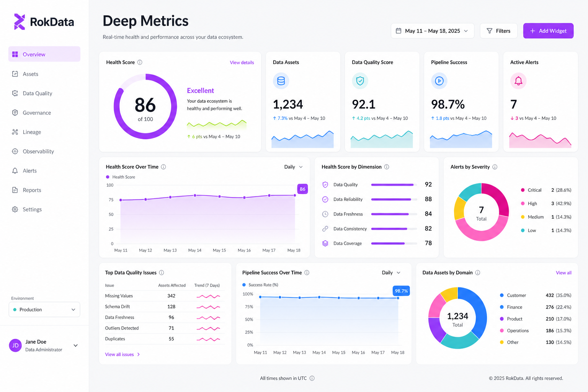The image size is (588, 392).
Task: Click the Outliers Detected issue row
Action: click(164, 328)
